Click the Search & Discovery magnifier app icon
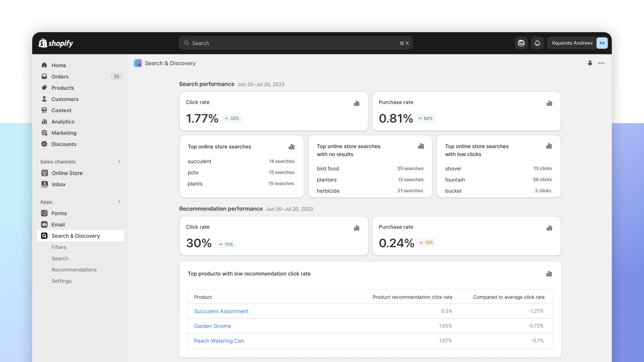This screenshot has height=362, width=644. pyautogui.click(x=44, y=236)
